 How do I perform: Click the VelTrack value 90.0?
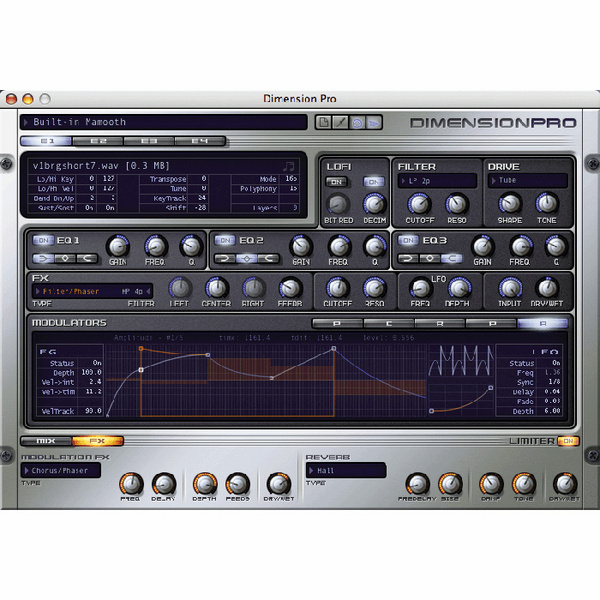pos(93,411)
